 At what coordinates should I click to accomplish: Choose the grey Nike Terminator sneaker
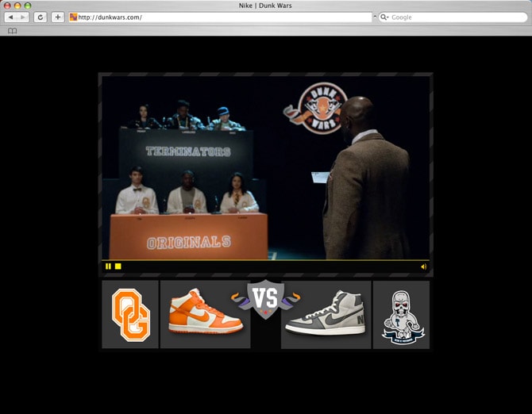(x=326, y=314)
